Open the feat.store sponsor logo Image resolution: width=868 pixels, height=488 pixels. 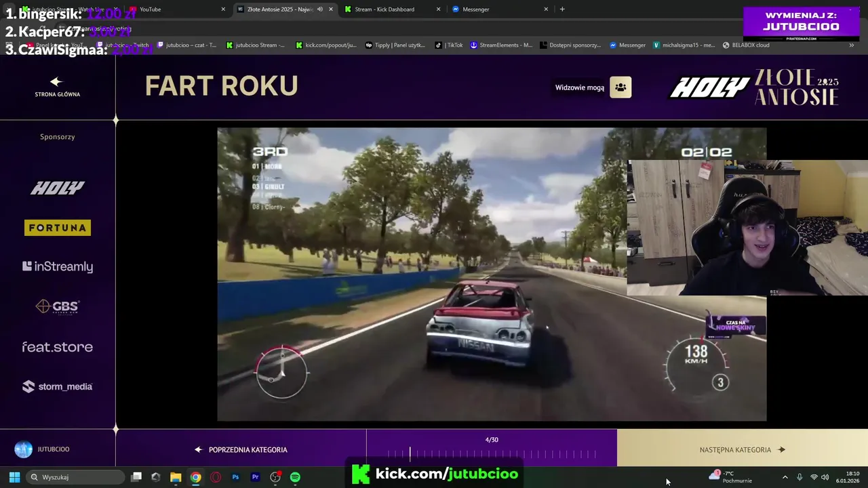(58, 347)
